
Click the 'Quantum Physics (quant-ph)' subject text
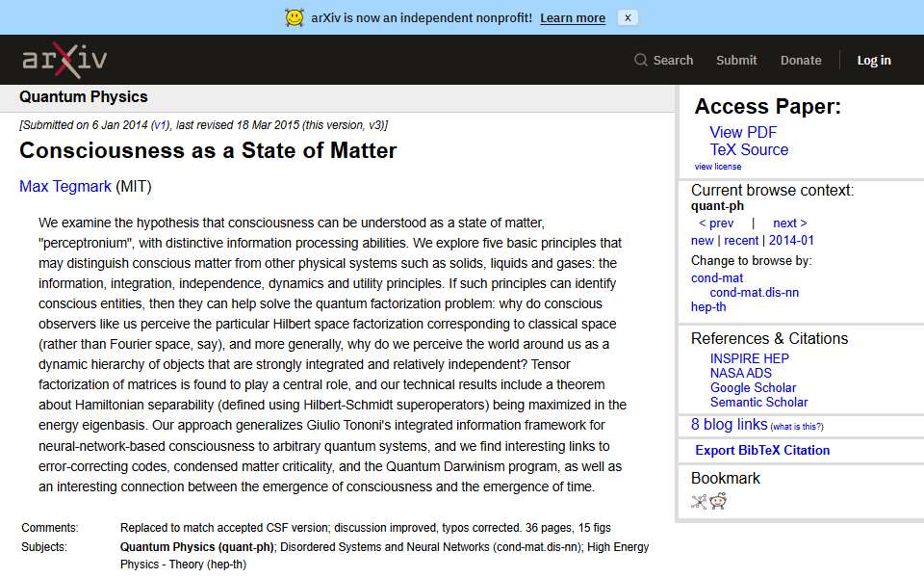(196, 547)
